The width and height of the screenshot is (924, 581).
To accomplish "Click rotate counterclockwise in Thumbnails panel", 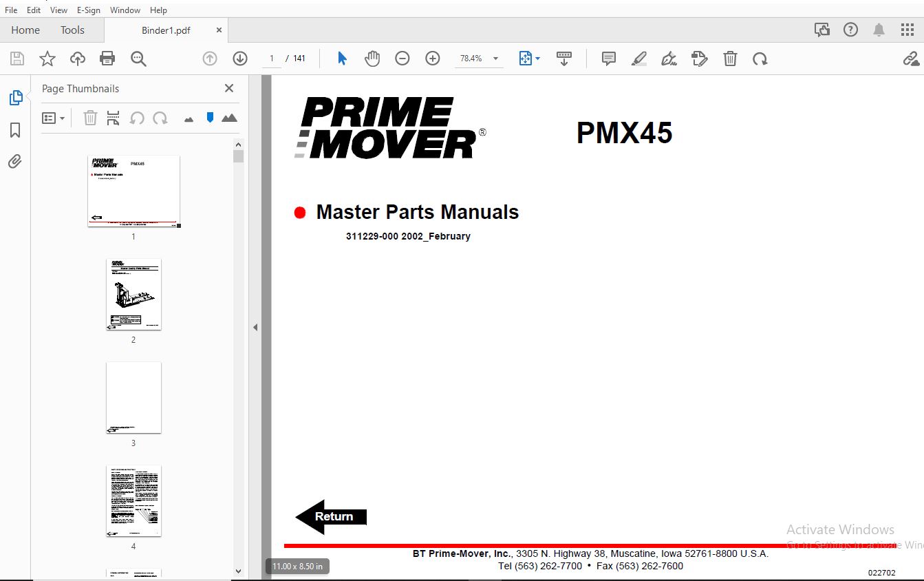I will (x=137, y=118).
